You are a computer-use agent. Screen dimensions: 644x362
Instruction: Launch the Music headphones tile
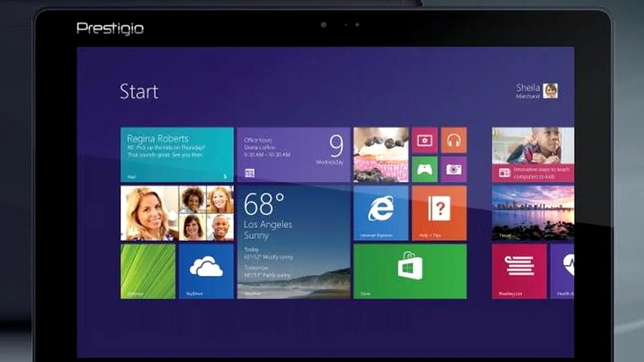pos(454,140)
